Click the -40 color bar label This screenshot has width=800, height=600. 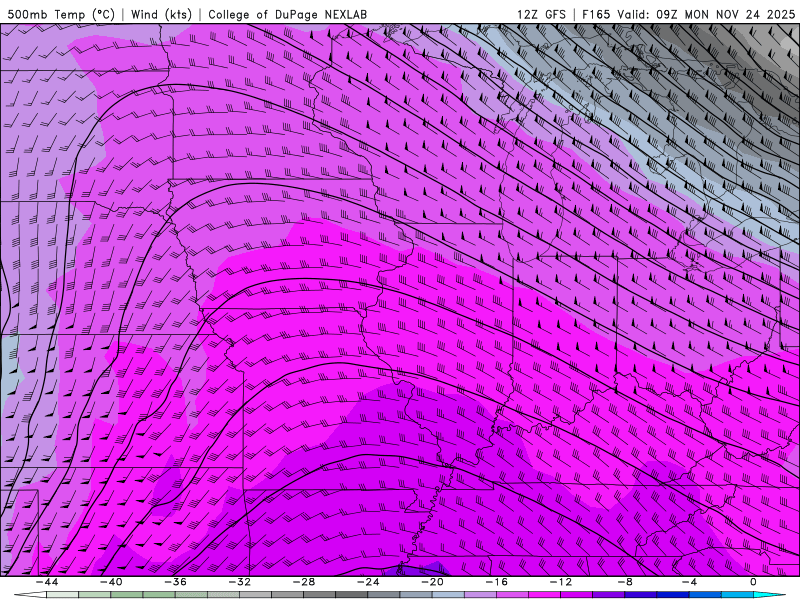111,582
